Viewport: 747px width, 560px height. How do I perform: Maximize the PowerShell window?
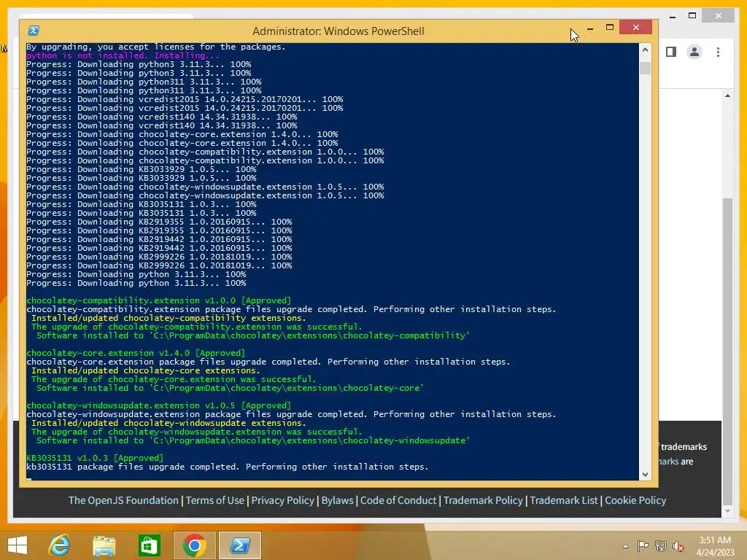tap(609, 28)
